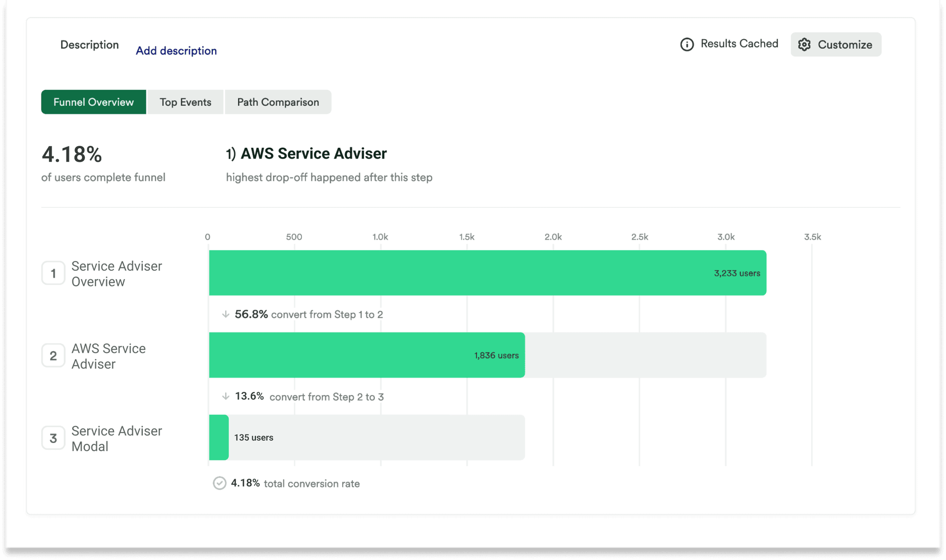Open the Customize settings gear icon
Screen dimensions: 946x560
pos(805,44)
